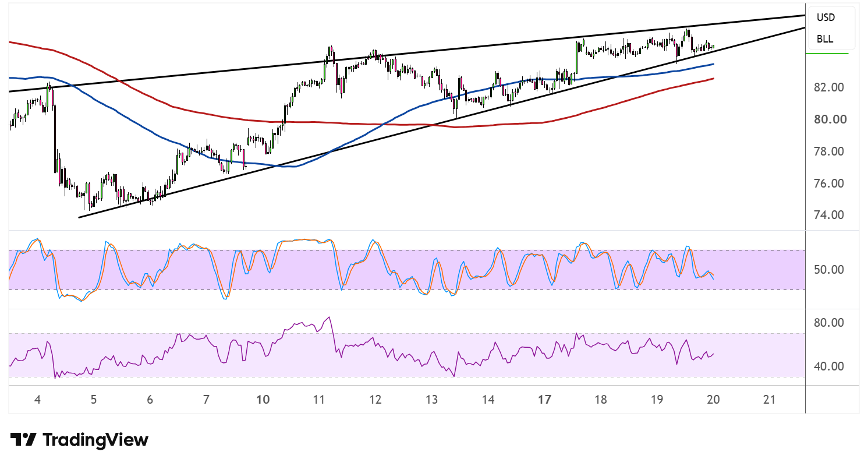Click the 80.00 label in the RSI pane
The width and height of the screenshot is (868, 466).
point(829,323)
